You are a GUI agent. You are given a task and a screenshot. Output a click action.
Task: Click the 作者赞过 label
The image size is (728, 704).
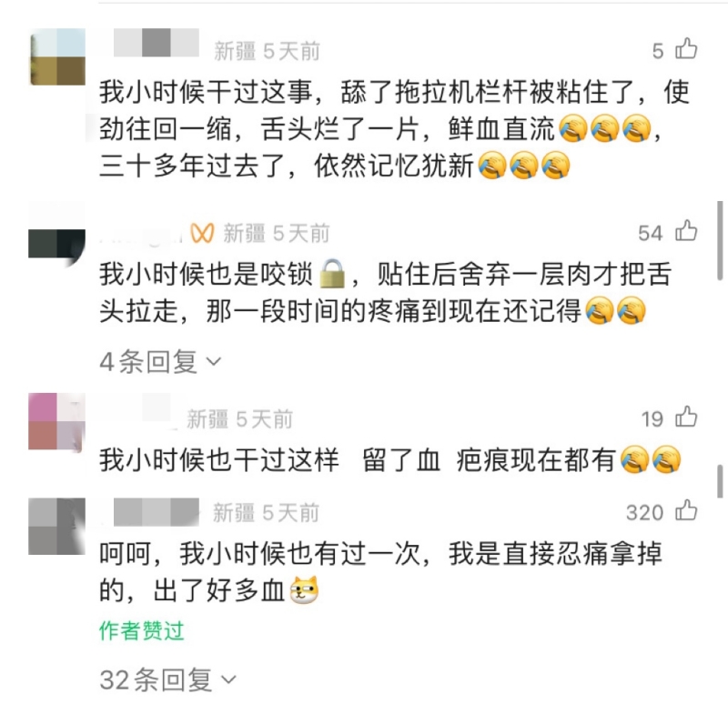142,631
